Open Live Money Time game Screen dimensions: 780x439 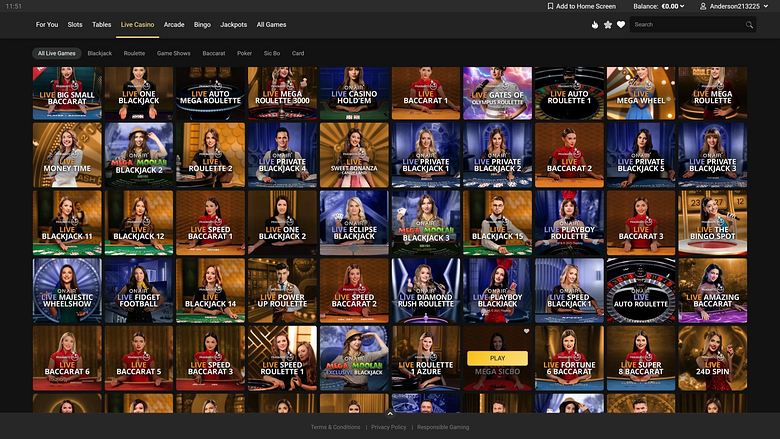pyautogui.click(x=67, y=155)
